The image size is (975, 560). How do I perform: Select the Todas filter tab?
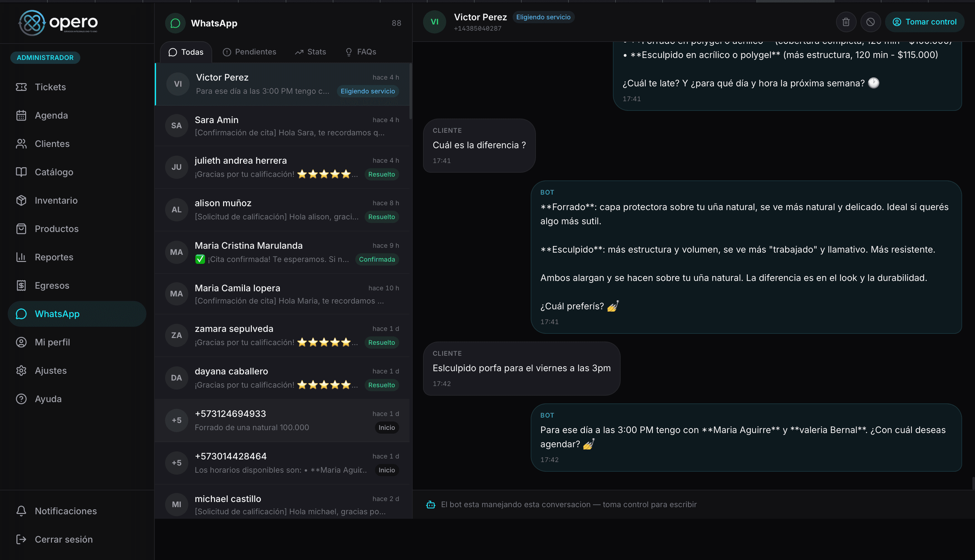click(186, 52)
